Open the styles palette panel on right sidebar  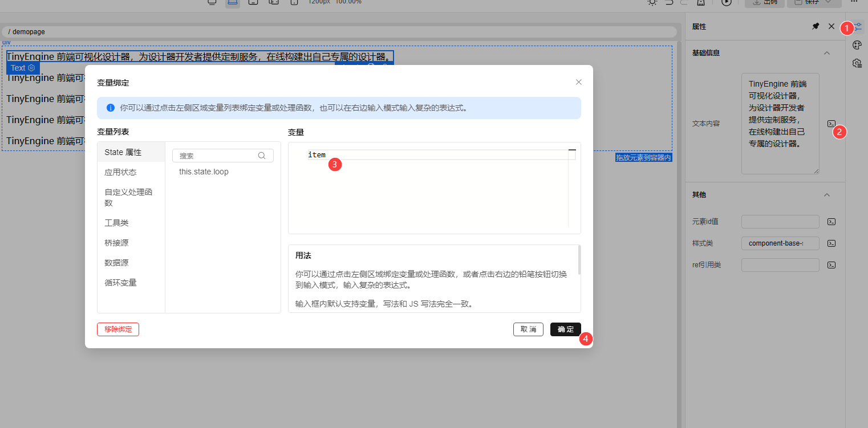pos(857,44)
